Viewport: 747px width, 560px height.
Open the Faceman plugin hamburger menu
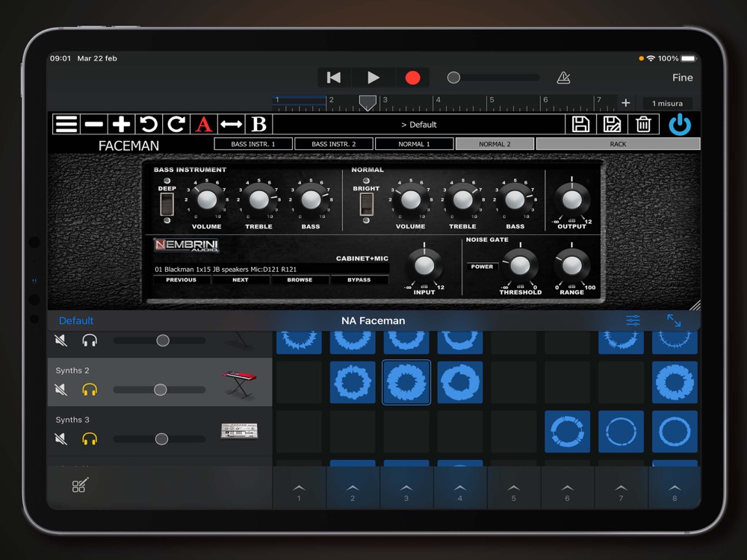[66, 124]
